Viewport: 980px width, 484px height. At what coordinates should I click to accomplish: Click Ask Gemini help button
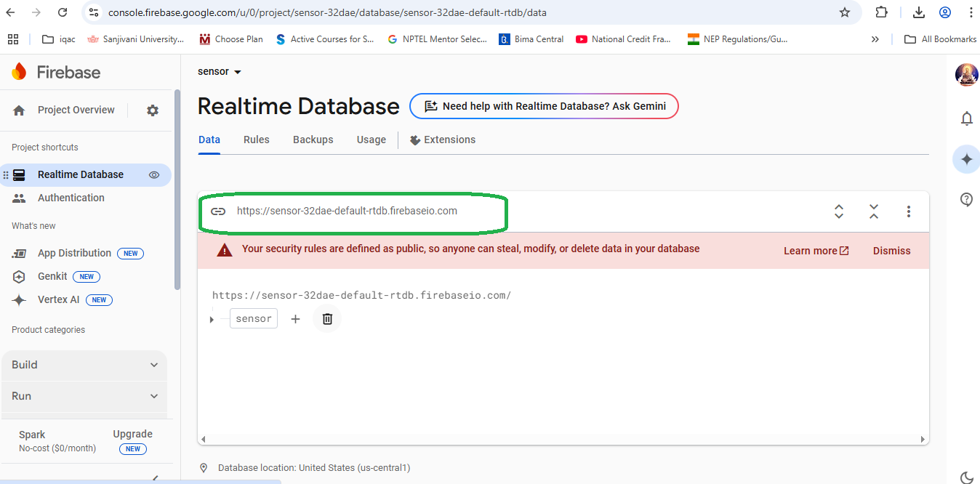click(544, 106)
